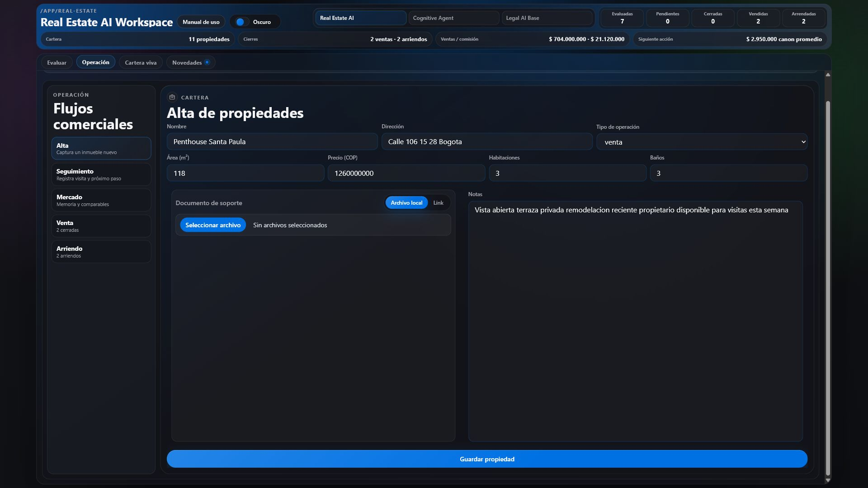Screen dimensions: 868x488
Task: Click Seleccionar archivo button
Action: click(x=213, y=225)
